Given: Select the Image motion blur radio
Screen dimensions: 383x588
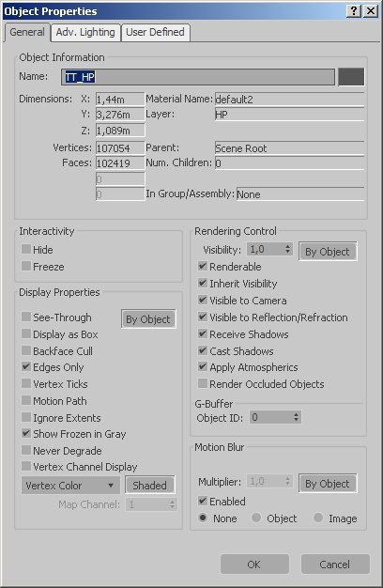Looking at the screenshot, I should pyautogui.click(x=318, y=518).
